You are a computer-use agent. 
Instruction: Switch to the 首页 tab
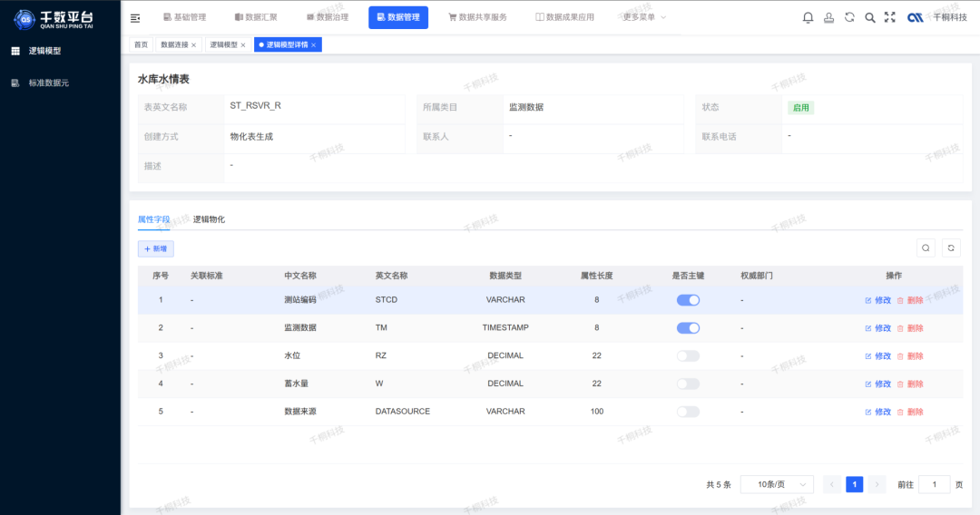142,45
